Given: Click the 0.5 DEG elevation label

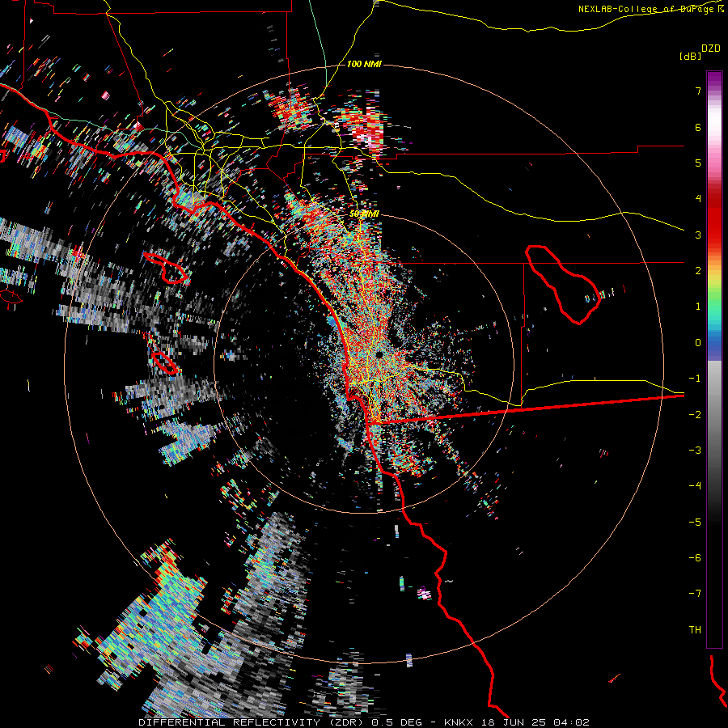Looking at the screenshot, I should pyautogui.click(x=396, y=722).
